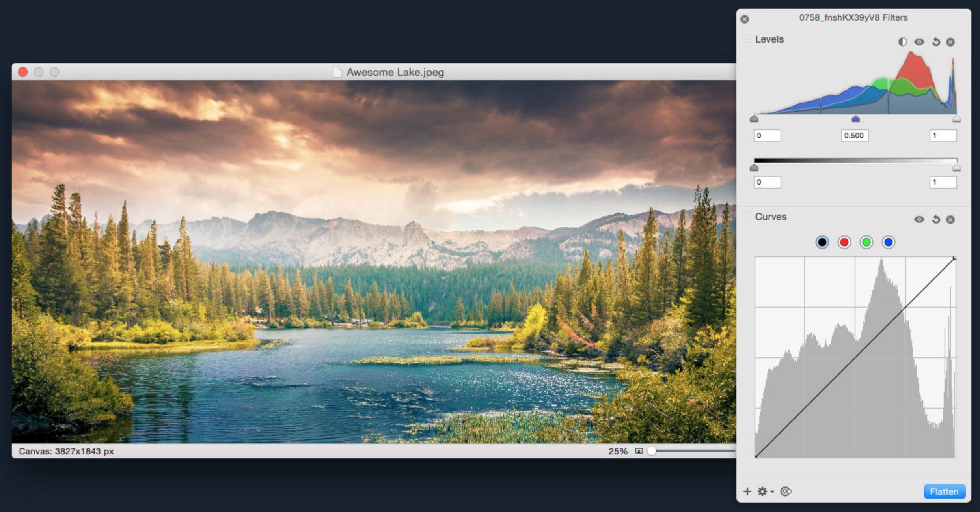Edit the input white level field
Screen dimensions: 980x512
point(943,136)
